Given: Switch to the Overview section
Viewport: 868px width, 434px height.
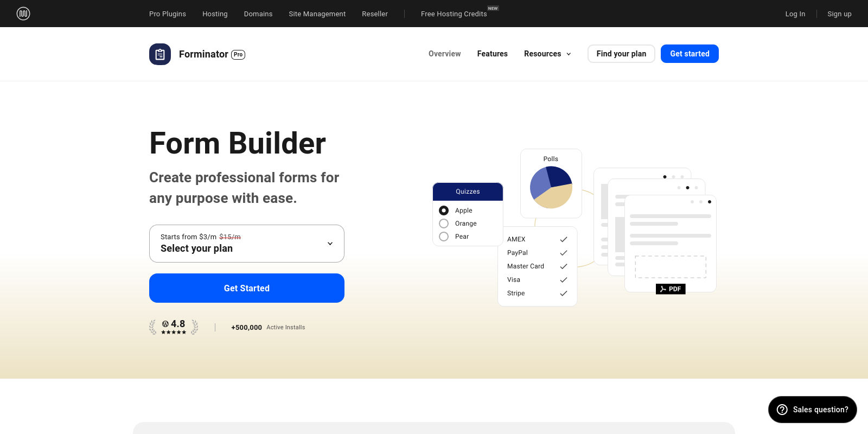Looking at the screenshot, I should tap(445, 54).
